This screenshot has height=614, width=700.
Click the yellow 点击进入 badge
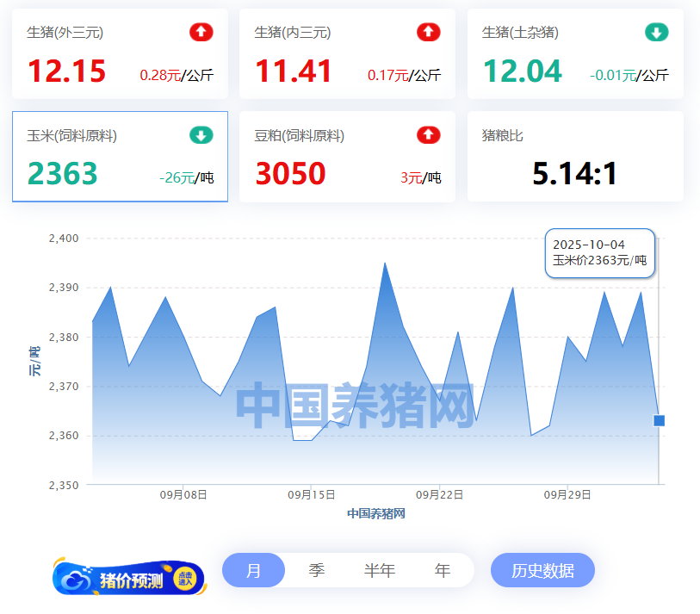click(185, 579)
